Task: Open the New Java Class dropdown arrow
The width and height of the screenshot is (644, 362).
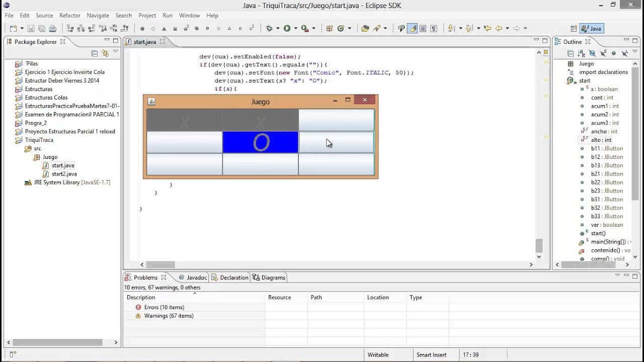Action: pos(349,29)
